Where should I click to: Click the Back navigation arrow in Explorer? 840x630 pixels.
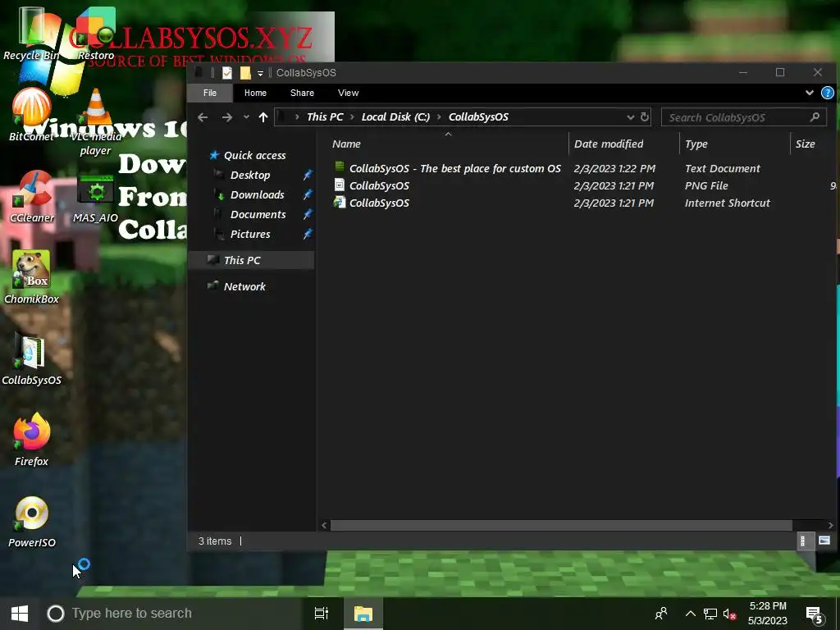click(203, 117)
